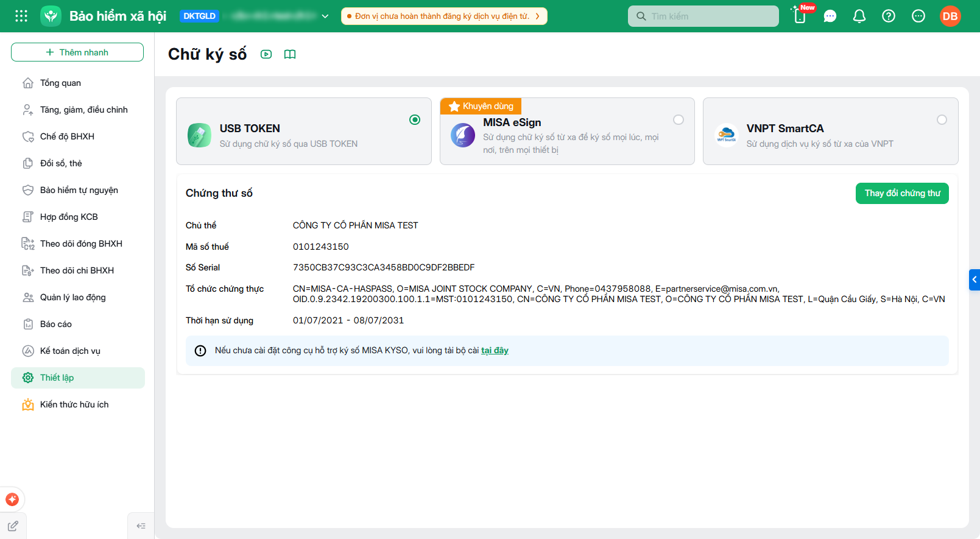The width and height of the screenshot is (980, 539).
Task: Open Quản lý lao động menu
Action: click(78, 297)
